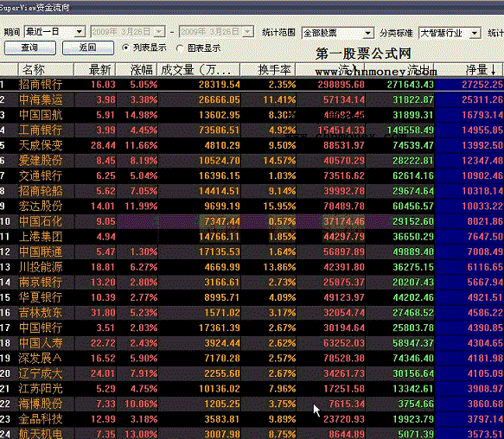
Task: Click net volume value 27252.25
Action: click(482, 85)
